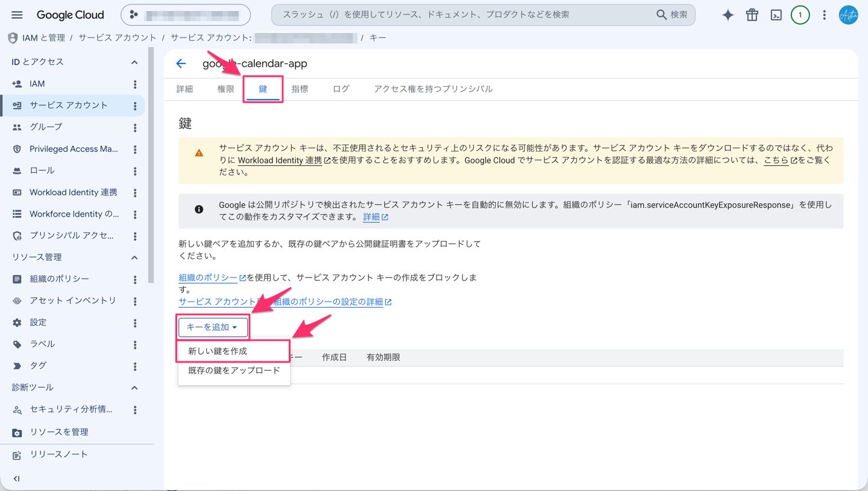
Task: Open the user account avatar
Action: click(849, 15)
